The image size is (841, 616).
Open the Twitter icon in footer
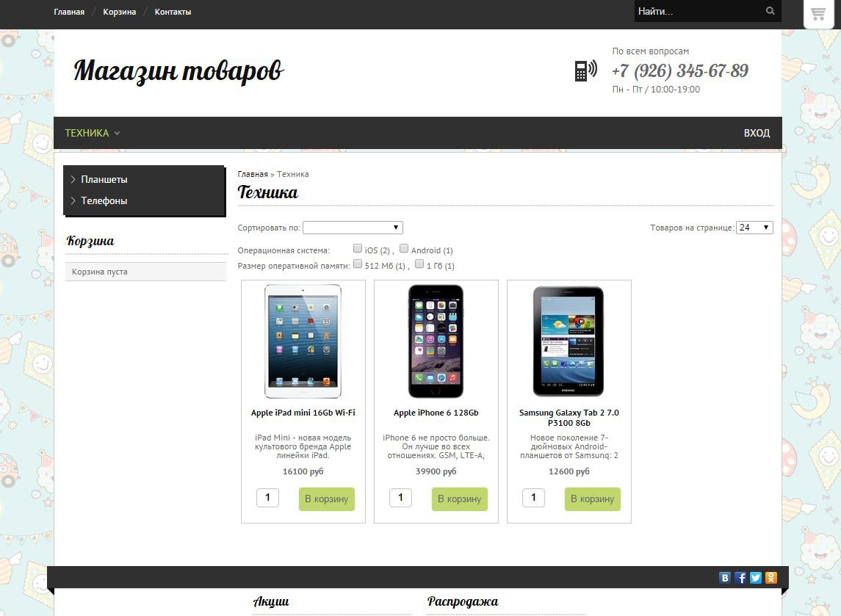point(756,577)
